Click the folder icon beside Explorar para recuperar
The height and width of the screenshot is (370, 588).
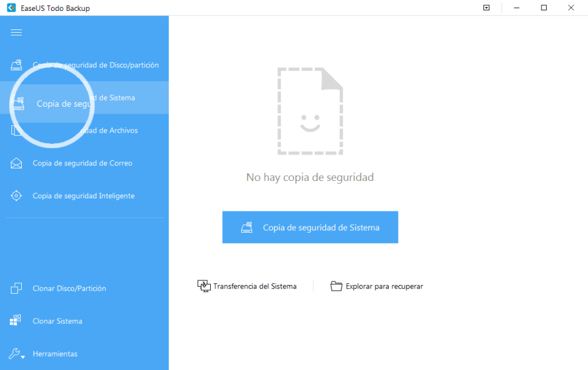336,286
